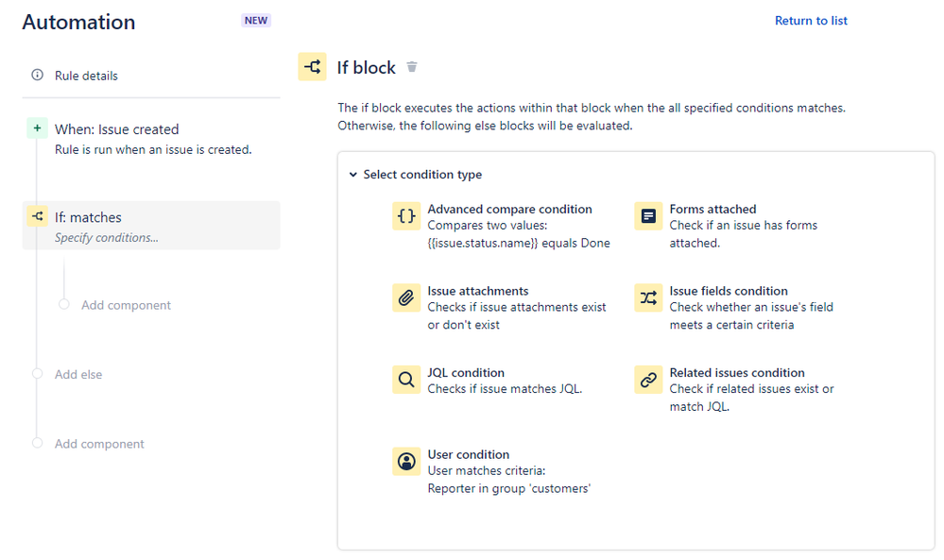Select the If: matches step

coord(151,226)
